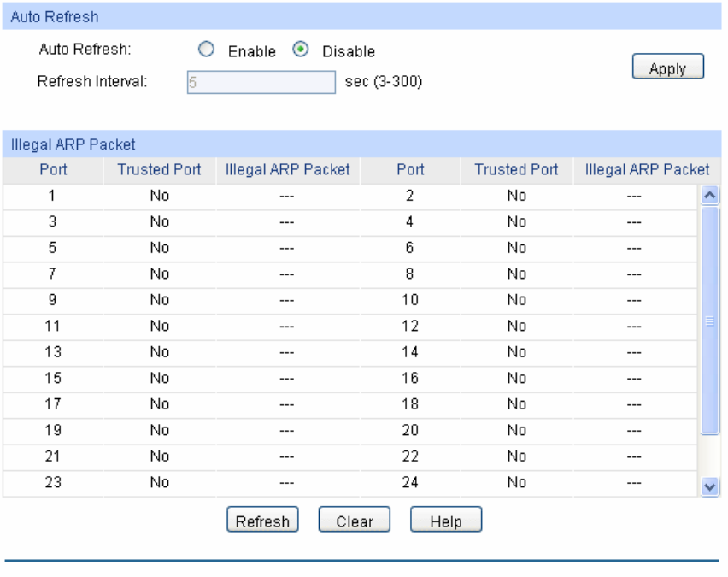Click the scrollbar down arrow in the table
Image resolution: width=728 pixels, height=577 pixels.
709,486
